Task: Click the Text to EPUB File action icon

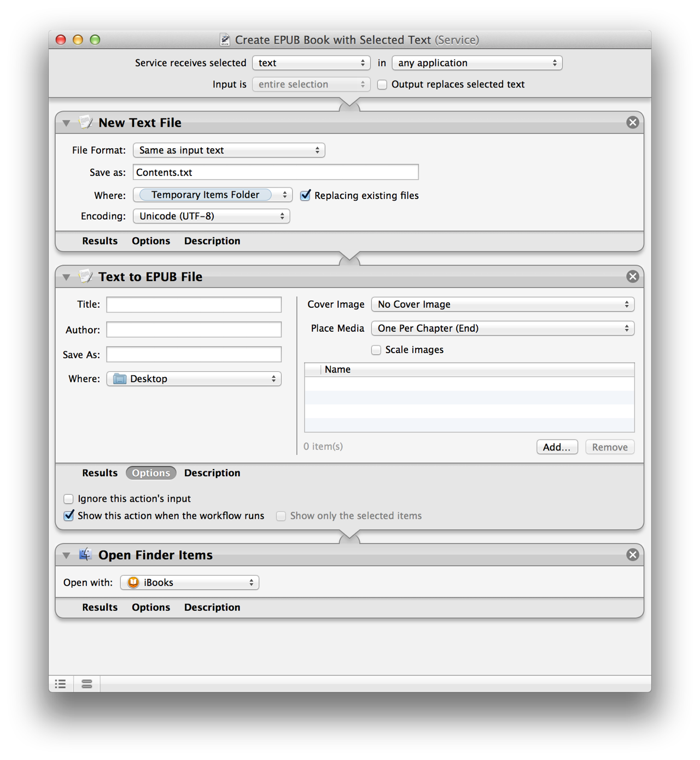Action: [x=85, y=276]
